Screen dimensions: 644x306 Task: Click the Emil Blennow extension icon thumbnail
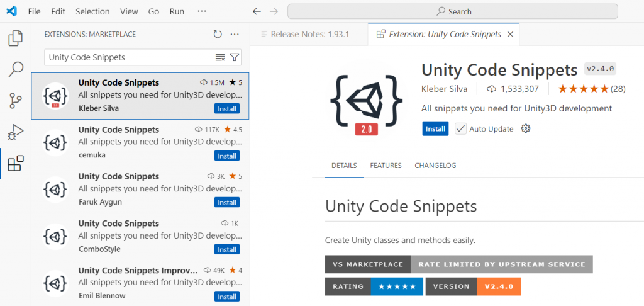pyautogui.click(x=55, y=283)
